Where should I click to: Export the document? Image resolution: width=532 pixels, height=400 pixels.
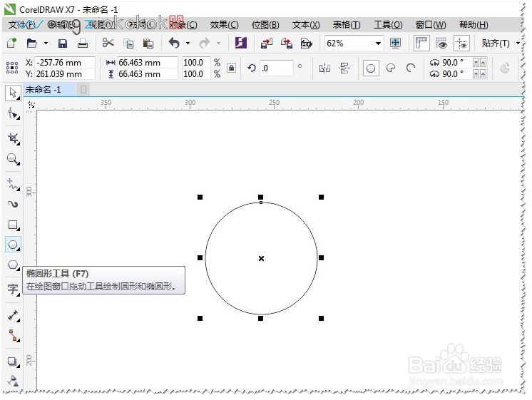tap(287, 43)
